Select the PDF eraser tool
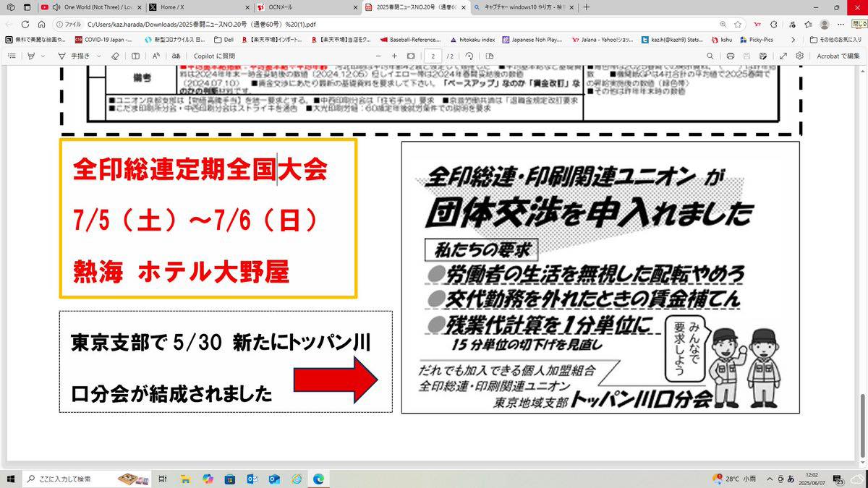The width and height of the screenshot is (868, 488). (115, 56)
